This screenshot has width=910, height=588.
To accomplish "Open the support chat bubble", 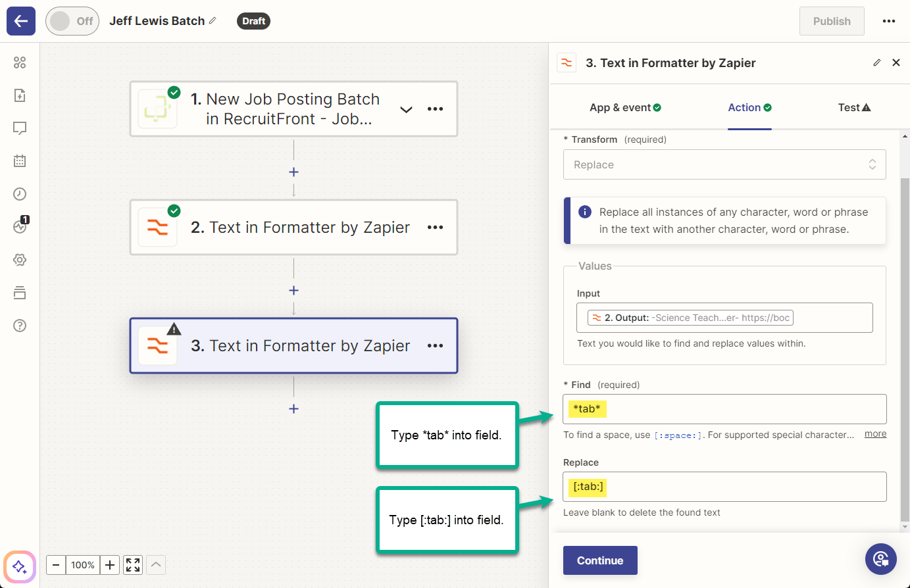I will tap(881, 559).
